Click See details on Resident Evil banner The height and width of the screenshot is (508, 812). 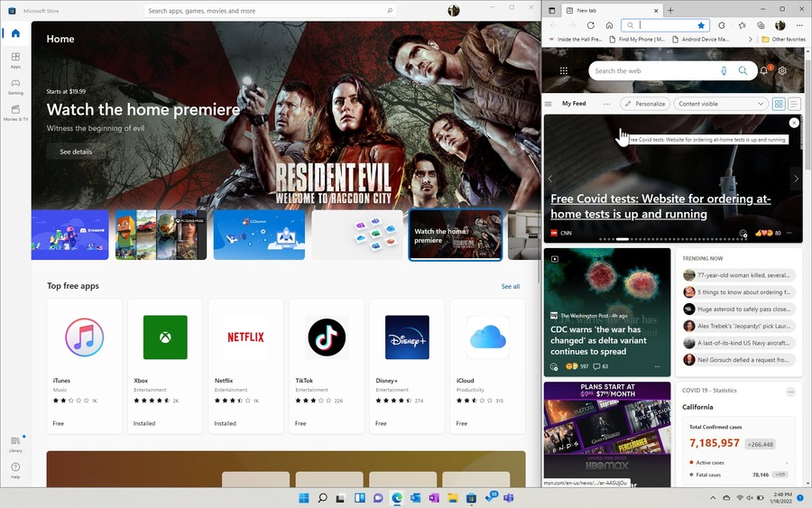[76, 152]
